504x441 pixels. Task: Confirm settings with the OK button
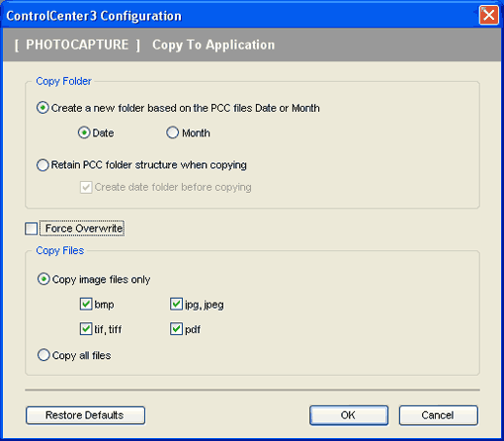[349, 415]
